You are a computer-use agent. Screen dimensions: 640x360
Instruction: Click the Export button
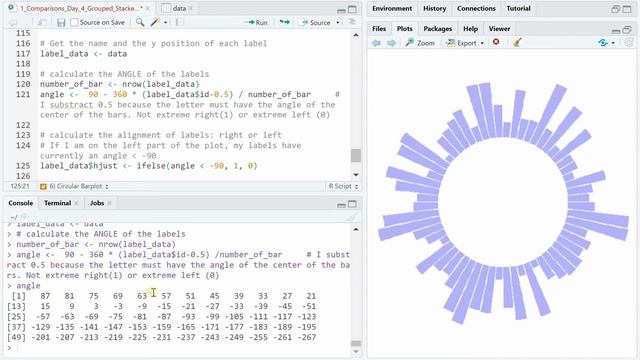click(x=461, y=42)
